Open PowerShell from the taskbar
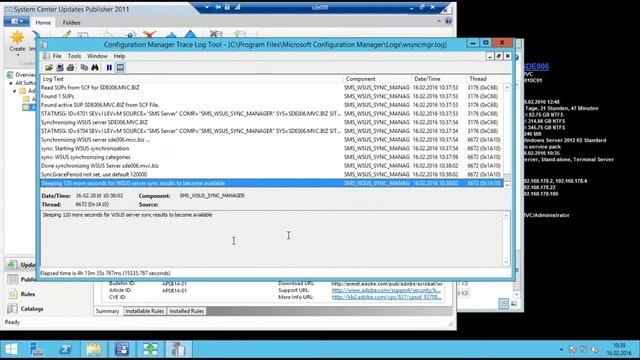Image resolution: width=640 pixels, height=360 pixels. click(65, 349)
